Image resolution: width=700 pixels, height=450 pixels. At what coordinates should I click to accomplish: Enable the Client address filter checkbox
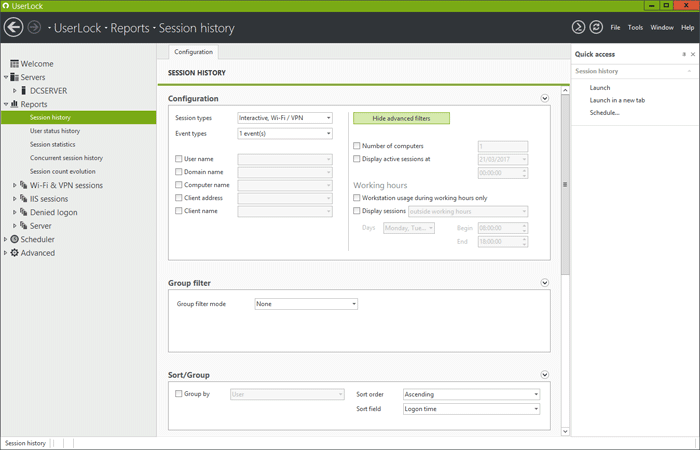(179, 197)
